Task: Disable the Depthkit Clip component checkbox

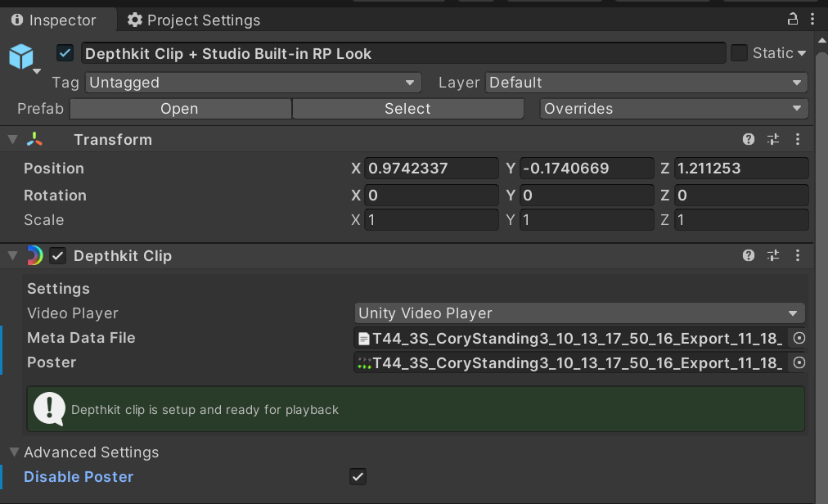Action: click(x=58, y=256)
